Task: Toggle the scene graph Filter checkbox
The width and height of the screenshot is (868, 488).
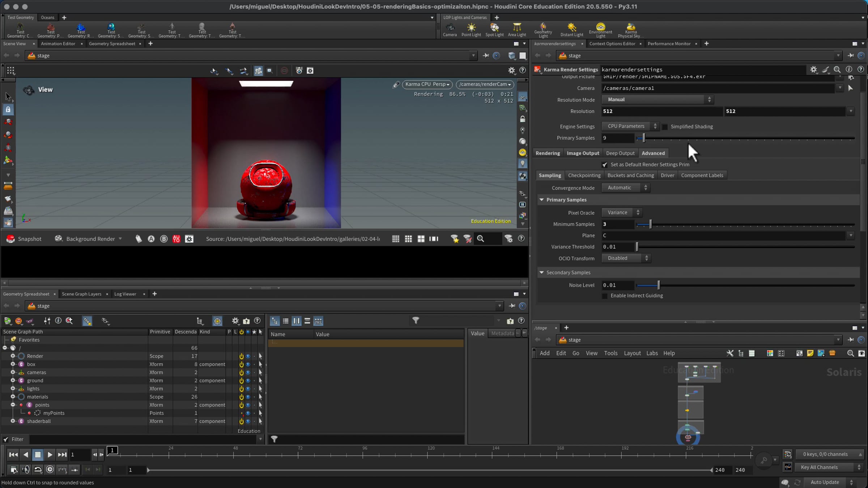Action: (x=6, y=439)
